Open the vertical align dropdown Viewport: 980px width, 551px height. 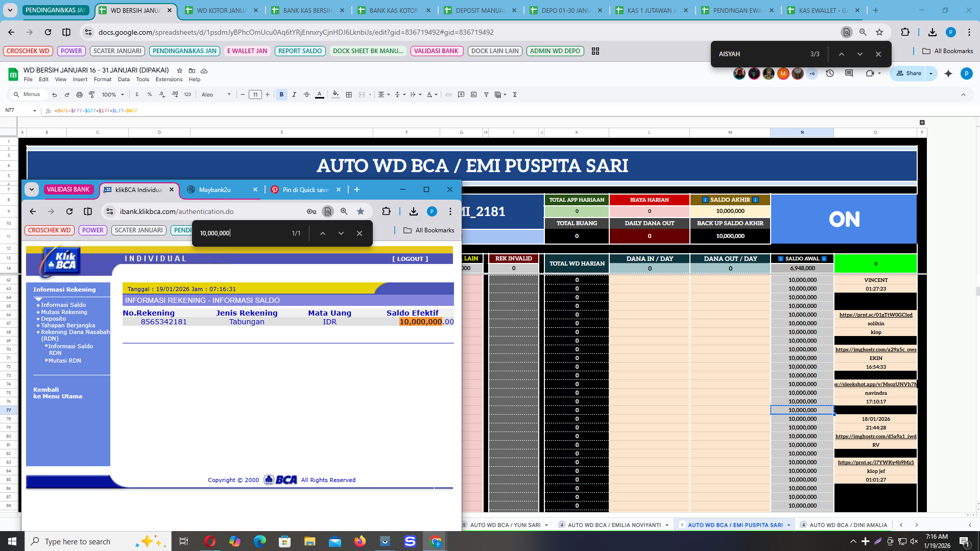tap(399, 94)
